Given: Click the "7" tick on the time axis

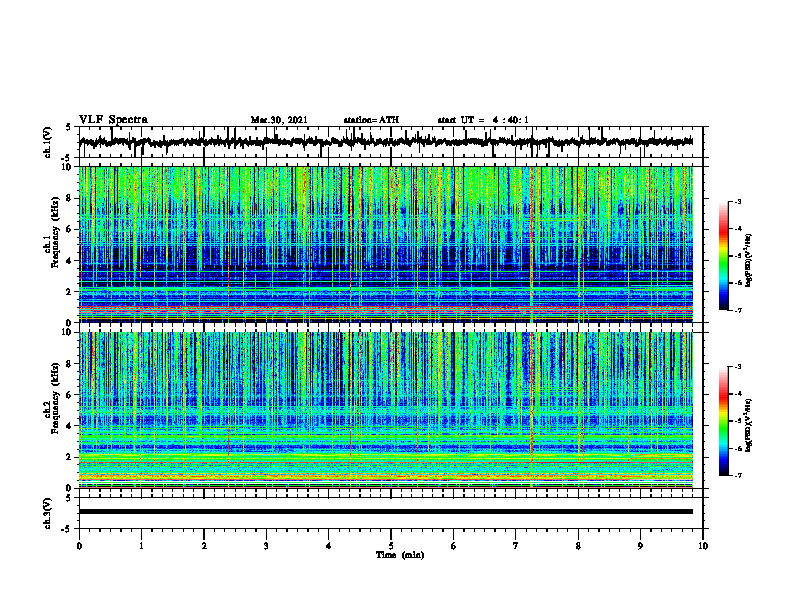Looking at the screenshot, I should coord(516,546).
